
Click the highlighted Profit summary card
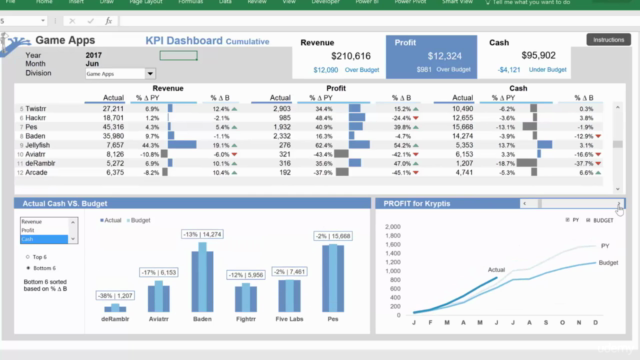431,57
